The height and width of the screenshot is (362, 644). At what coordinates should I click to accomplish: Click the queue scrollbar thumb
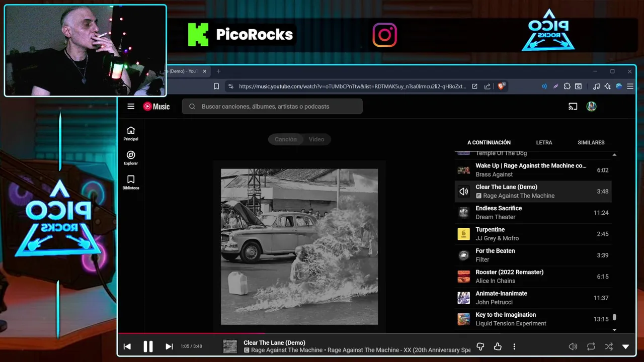point(614,318)
